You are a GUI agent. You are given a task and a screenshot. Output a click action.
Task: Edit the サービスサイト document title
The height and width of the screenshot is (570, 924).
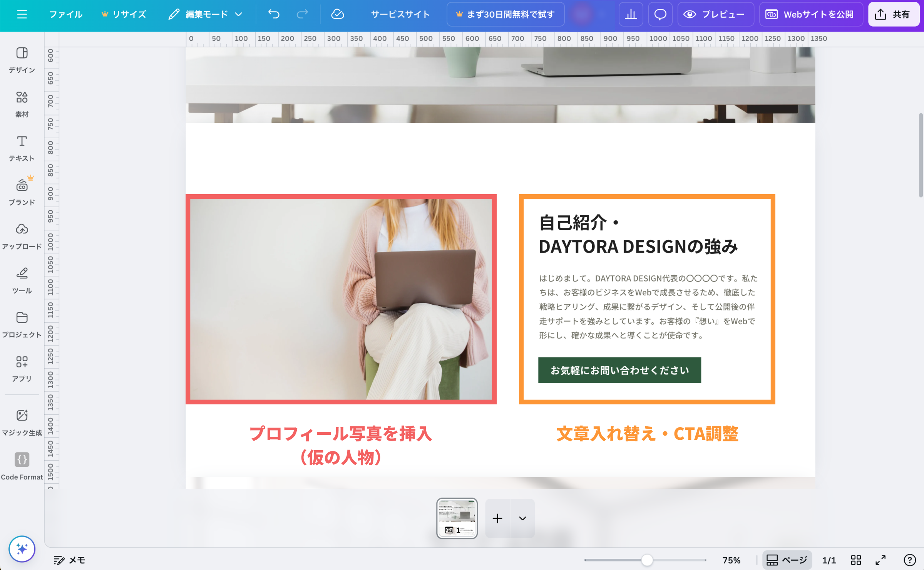point(400,14)
